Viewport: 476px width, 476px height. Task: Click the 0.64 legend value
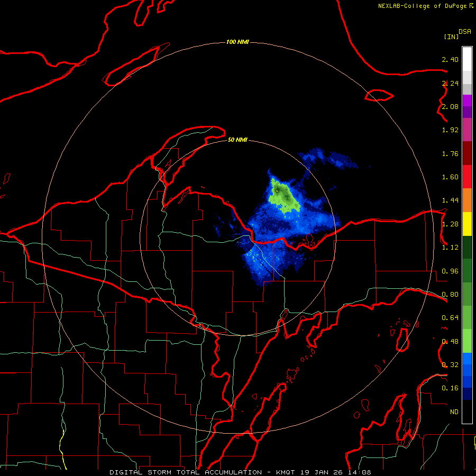pyautogui.click(x=450, y=318)
